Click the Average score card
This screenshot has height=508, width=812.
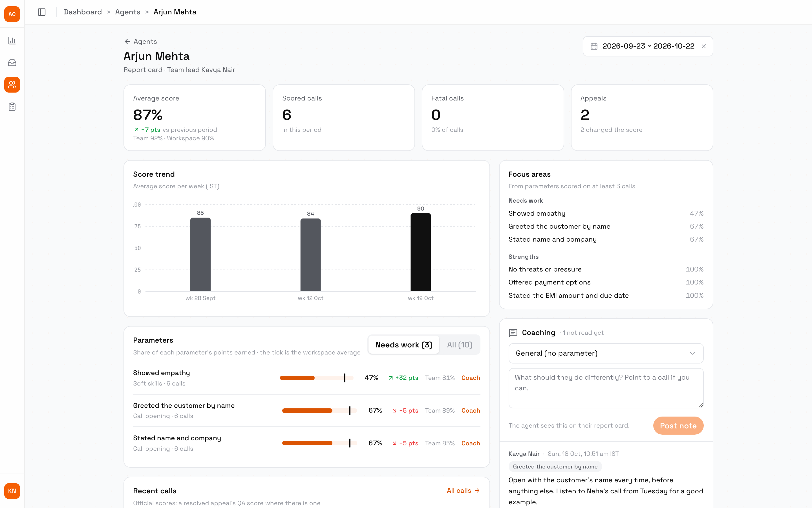point(195,118)
